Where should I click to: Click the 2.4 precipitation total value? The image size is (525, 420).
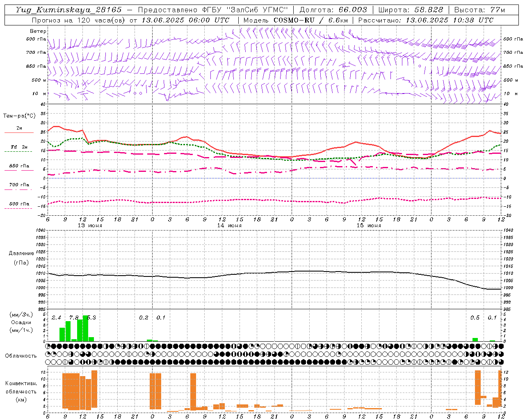(56, 318)
